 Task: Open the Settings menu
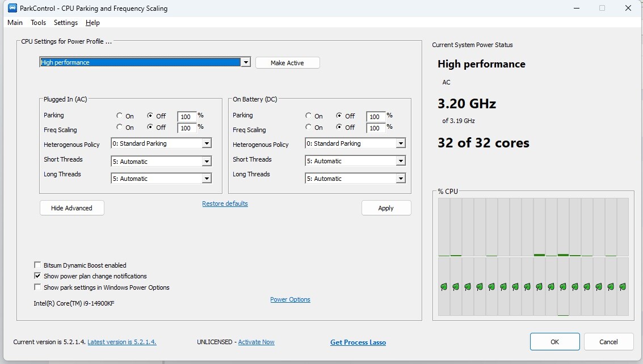tap(66, 23)
